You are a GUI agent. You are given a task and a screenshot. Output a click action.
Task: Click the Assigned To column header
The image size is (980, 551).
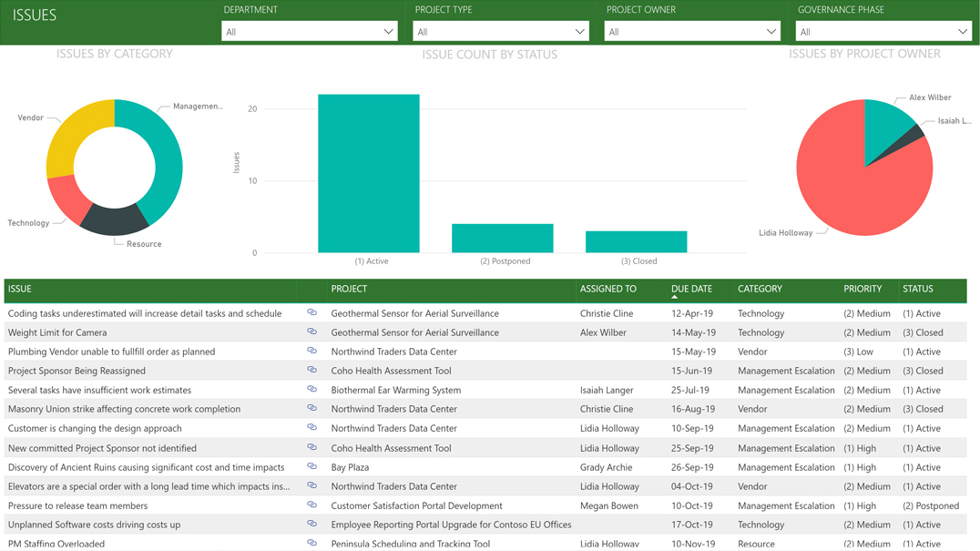point(607,289)
